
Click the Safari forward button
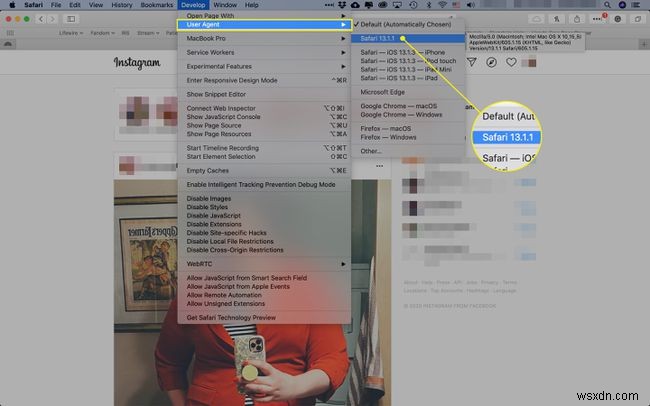click(x=52, y=19)
